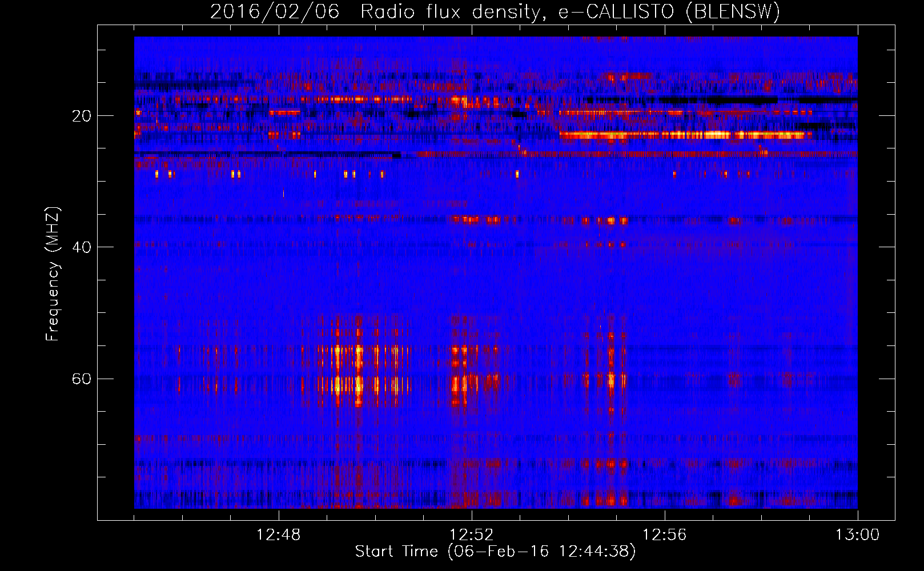Click the plot title 'Radio flux density, e-CALLISTO (BLENSW)'
This screenshot has height=571, width=924.
click(570, 11)
